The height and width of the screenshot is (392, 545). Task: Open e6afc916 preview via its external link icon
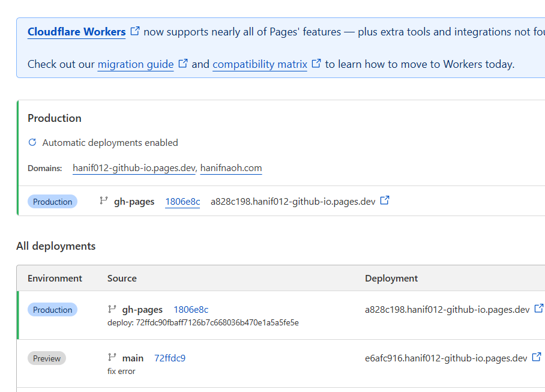[x=537, y=357]
